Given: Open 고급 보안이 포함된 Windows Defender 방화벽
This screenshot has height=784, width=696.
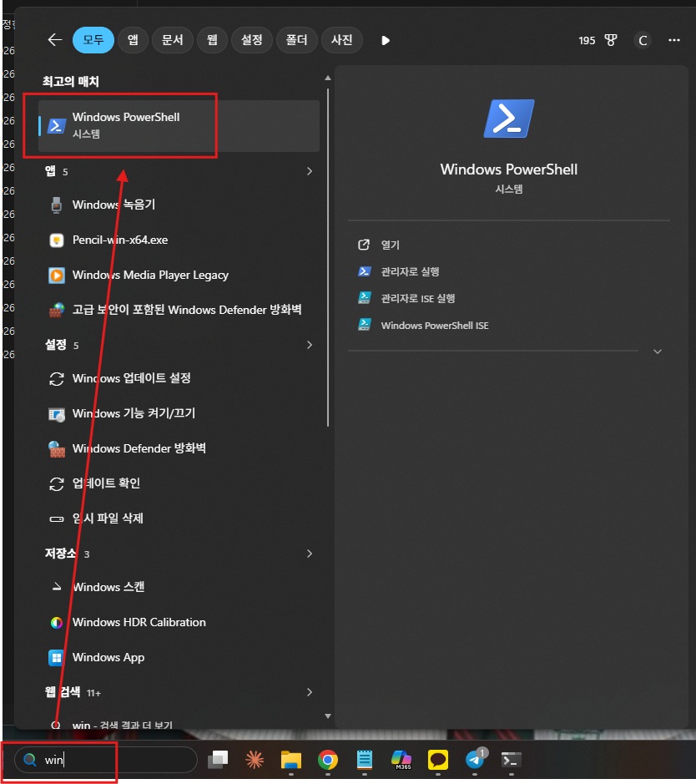Looking at the screenshot, I should tap(179, 310).
